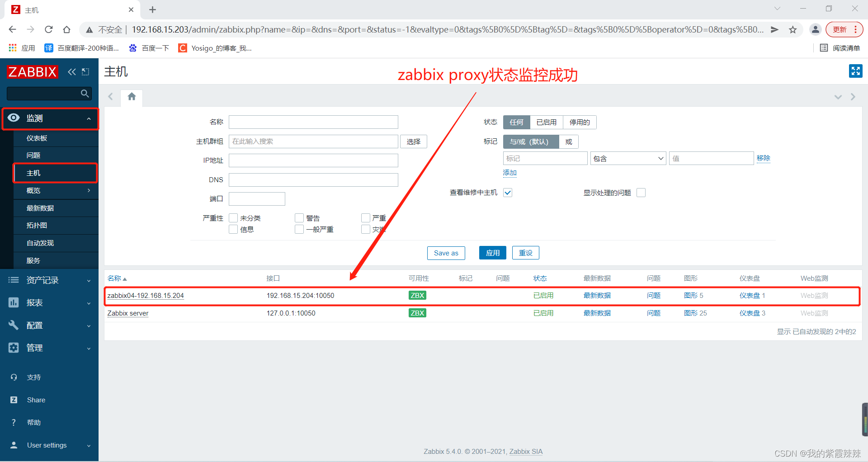The image size is (868, 462).
Task: Click the 重设 reset button
Action: tap(525, 253)
